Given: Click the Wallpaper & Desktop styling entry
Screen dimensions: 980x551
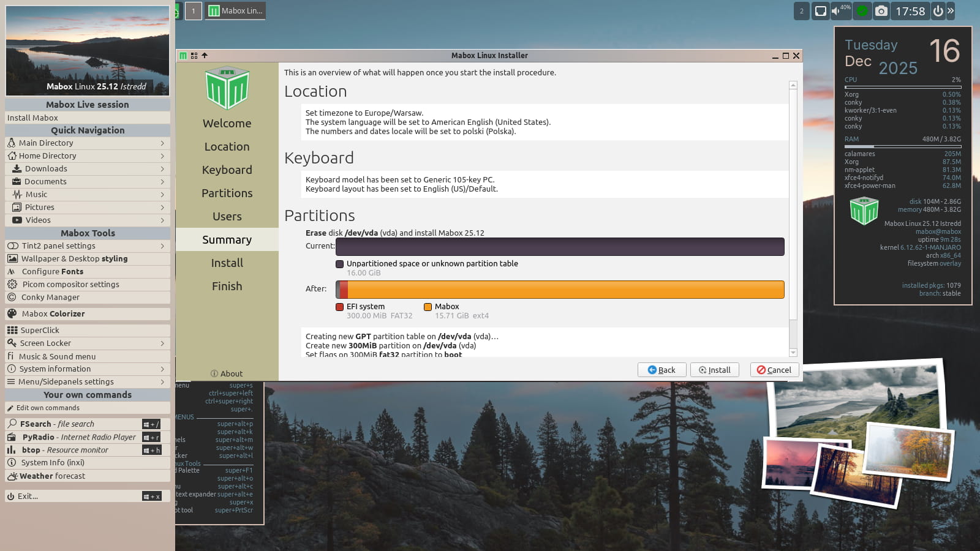Looking at the screenshot, I should (x=74, y=259).
